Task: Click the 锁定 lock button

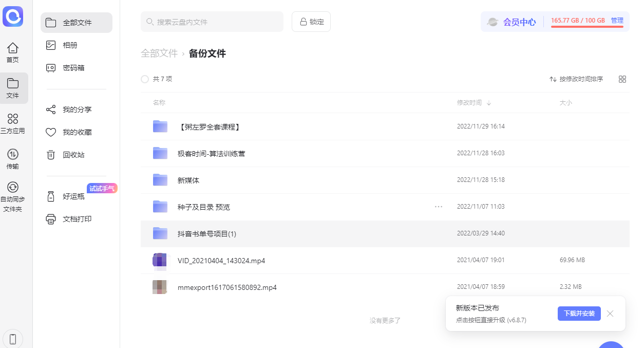Action: pos(311,22)
